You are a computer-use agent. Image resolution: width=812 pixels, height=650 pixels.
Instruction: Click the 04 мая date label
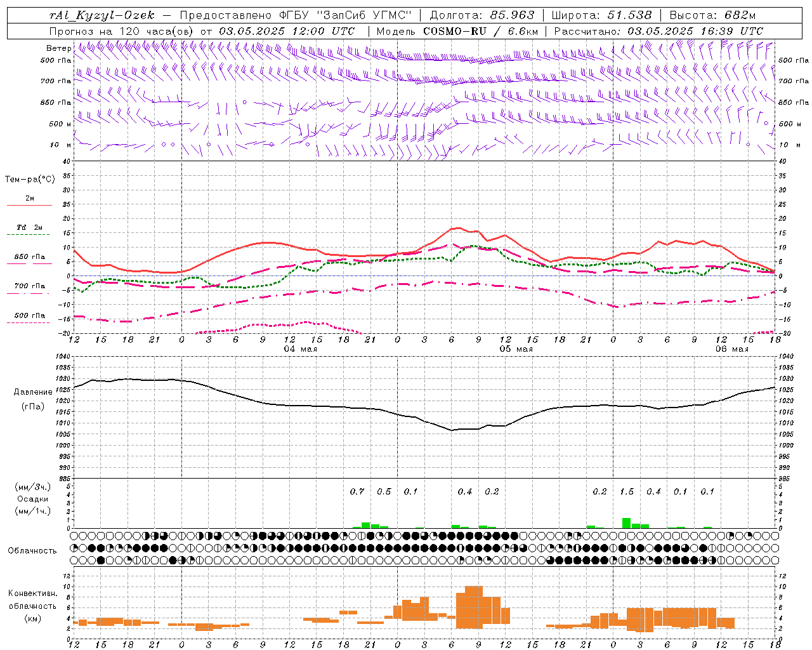click(300, 349)
